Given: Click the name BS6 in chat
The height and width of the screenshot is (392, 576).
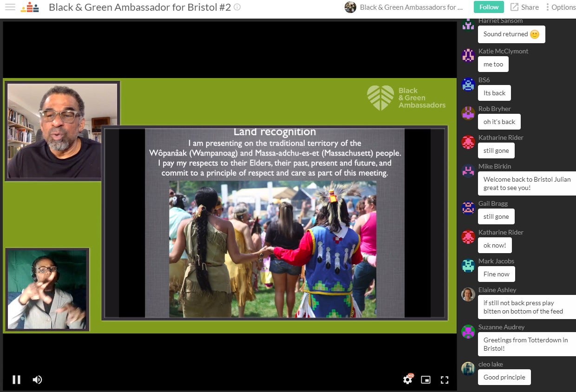Looking at the screenshot, I should pos(484,80).
